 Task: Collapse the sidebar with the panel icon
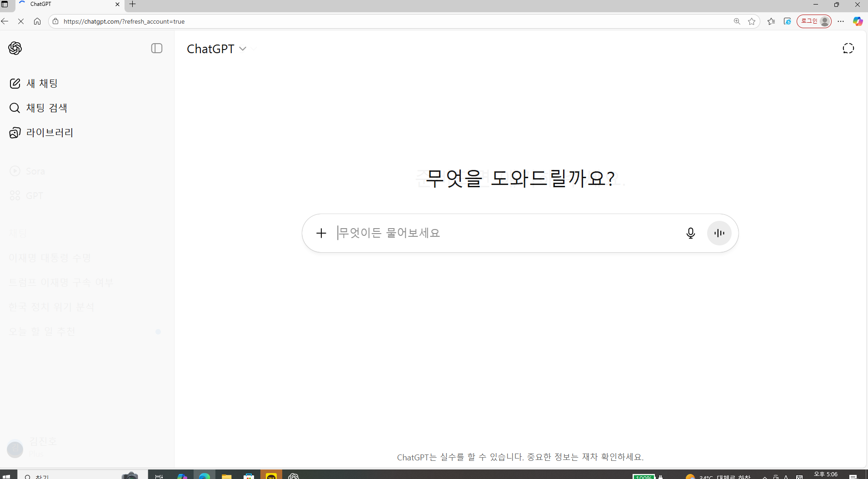click(157, 48)
